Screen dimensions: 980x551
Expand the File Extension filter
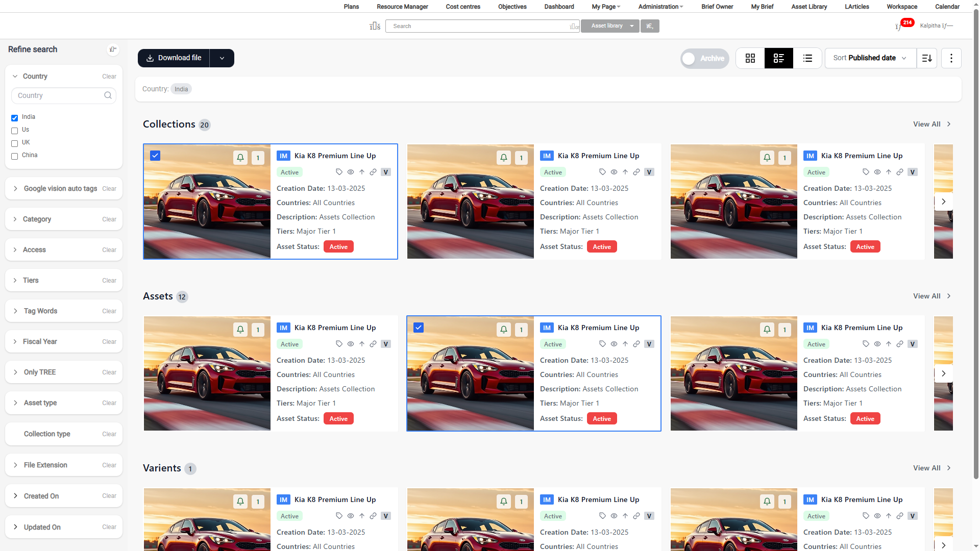(15, 465)
